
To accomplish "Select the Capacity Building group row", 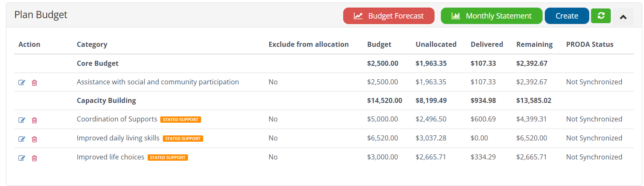I will [106, 101].
